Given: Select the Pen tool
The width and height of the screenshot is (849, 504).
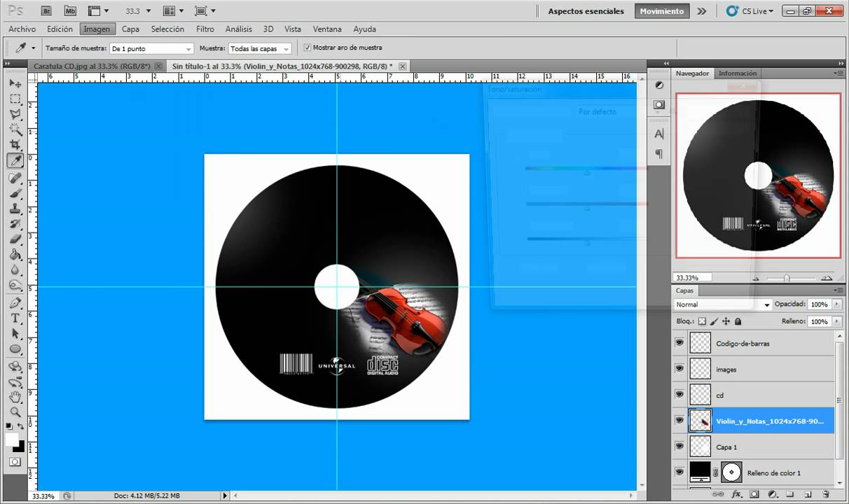Looking at the screenshot, I should 15,303.
